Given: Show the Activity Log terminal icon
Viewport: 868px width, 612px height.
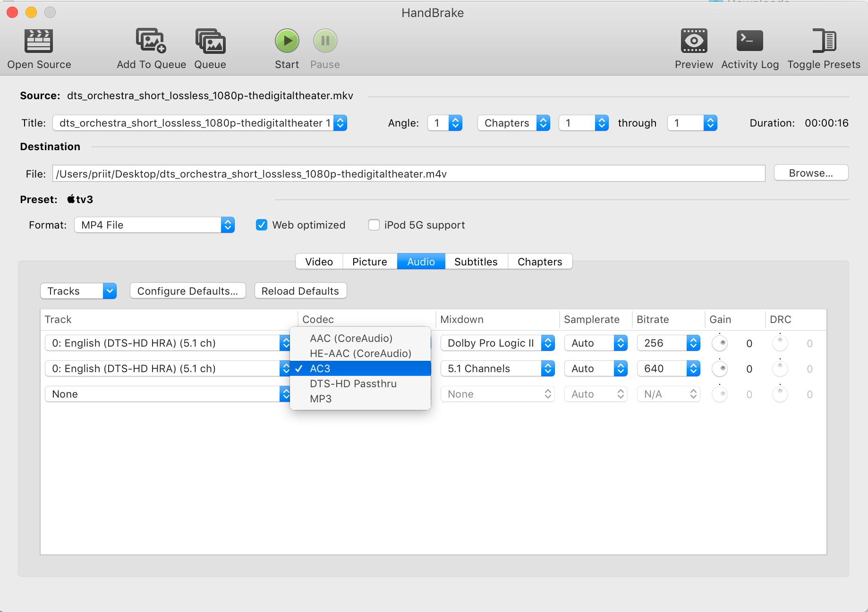Looking at the screenshot, I should click(x=750, y=41).
